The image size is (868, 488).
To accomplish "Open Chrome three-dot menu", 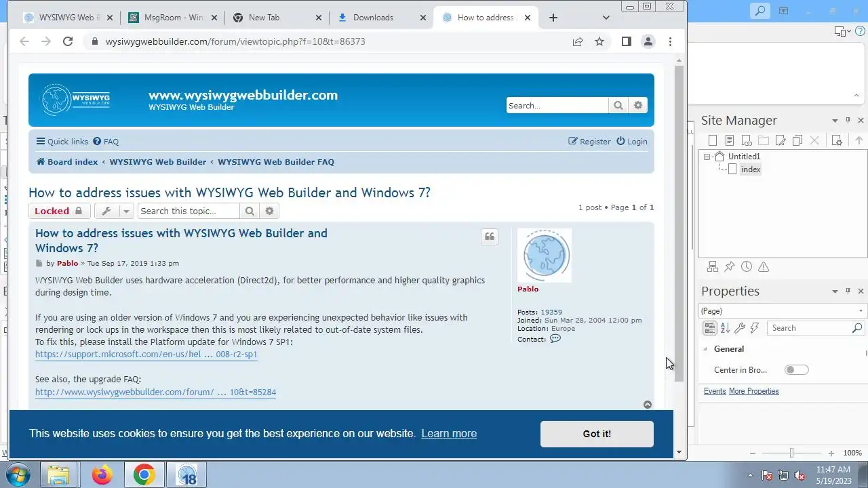I will coord(670,41).
